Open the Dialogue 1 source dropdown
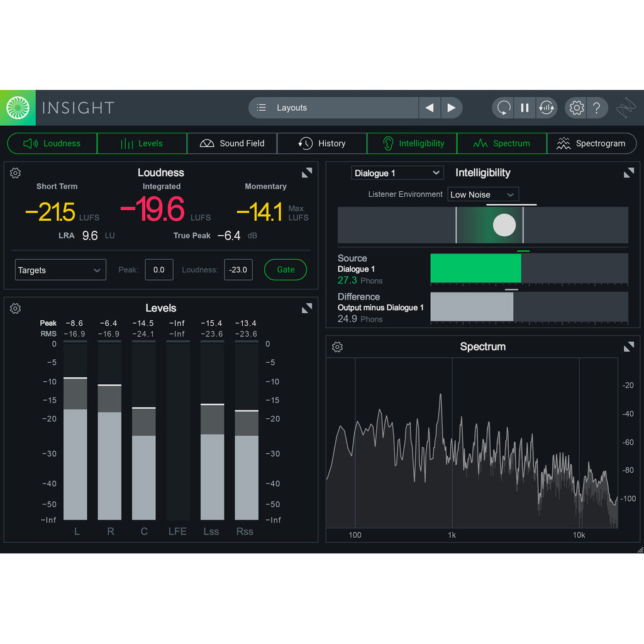This screenshot has width=644, height=644. tap(397, 173)
